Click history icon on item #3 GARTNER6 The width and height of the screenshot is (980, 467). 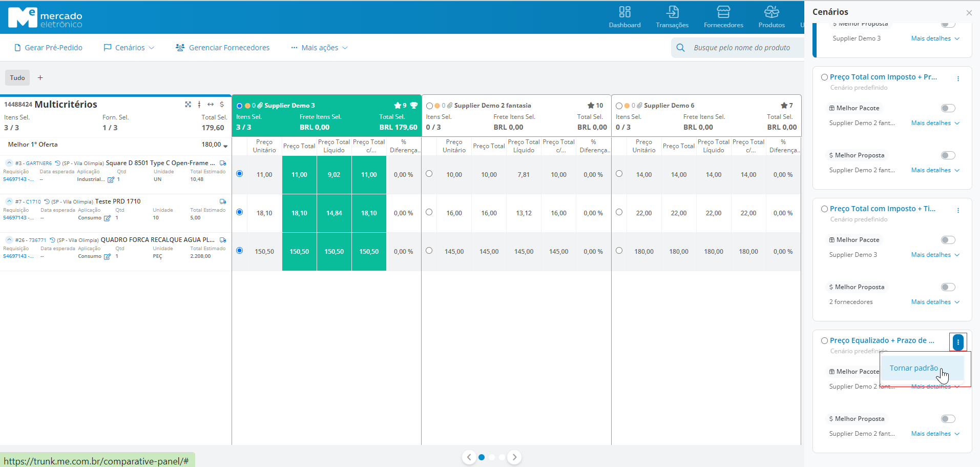point(58,163)
